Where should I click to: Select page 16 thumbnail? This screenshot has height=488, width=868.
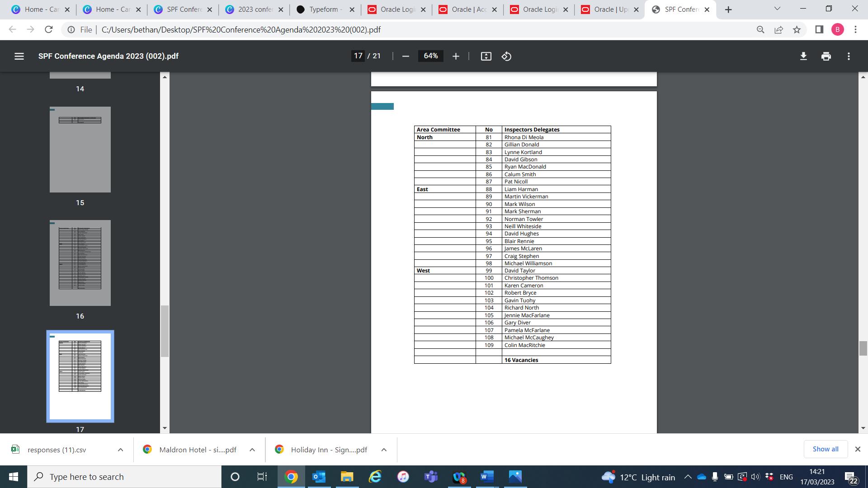[80, 263]
